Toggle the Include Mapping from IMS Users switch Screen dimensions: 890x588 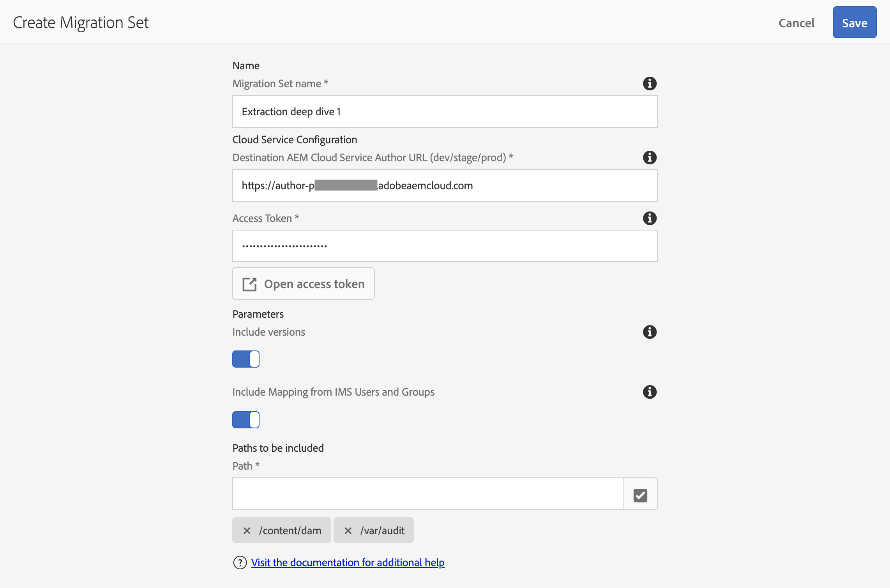coord(246,418)
